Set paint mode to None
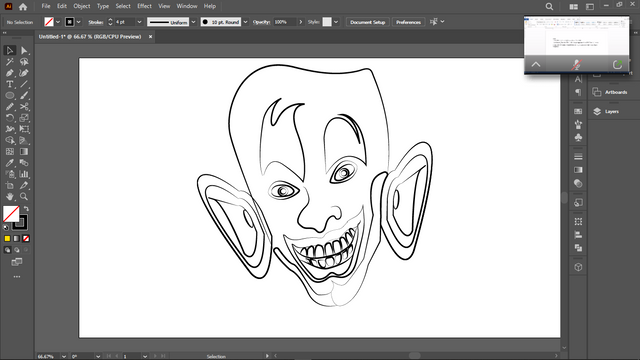The width and height of the screenshot is (640, 360). [26, 238]
